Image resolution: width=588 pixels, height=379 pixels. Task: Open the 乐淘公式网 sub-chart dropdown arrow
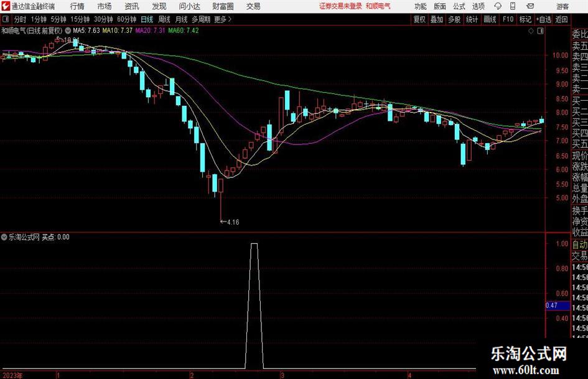[4, 237]
